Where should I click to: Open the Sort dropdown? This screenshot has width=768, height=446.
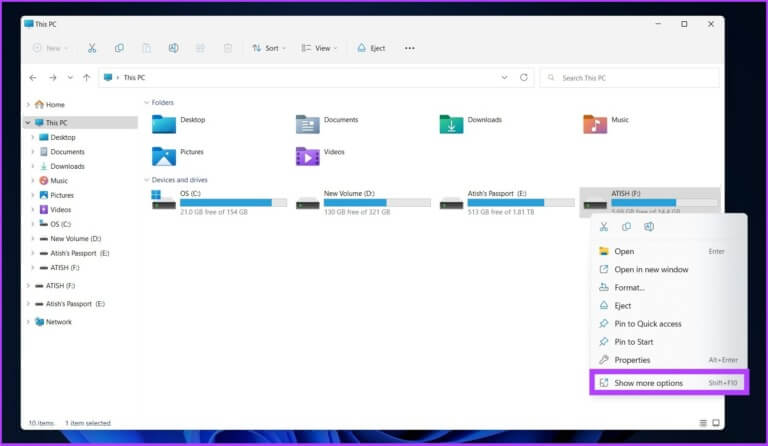coord(269,48)
